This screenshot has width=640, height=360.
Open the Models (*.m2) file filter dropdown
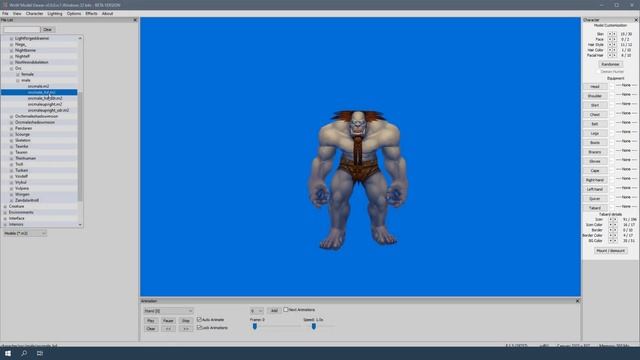25,233
